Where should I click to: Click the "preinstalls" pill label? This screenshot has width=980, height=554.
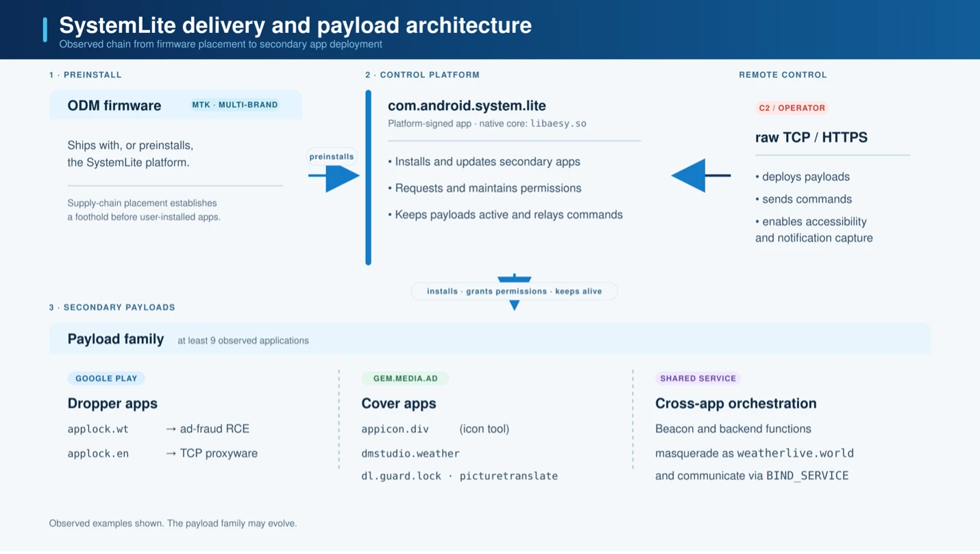tap(332, 157)
